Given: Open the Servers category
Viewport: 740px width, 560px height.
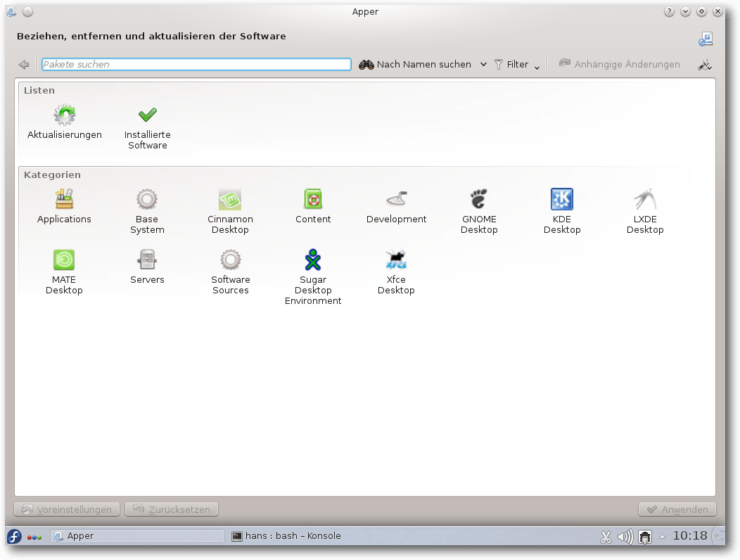Looking at the screenshot, I should (147, 267).
